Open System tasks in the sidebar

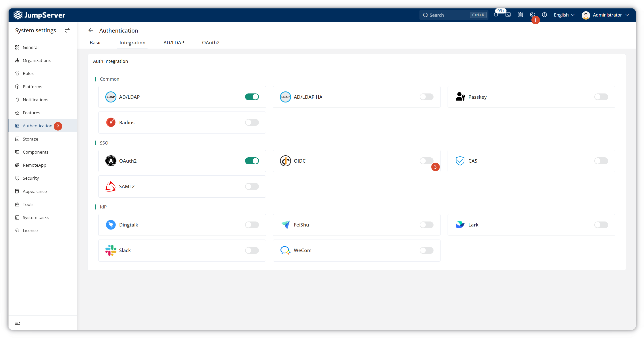coord(43,217)
